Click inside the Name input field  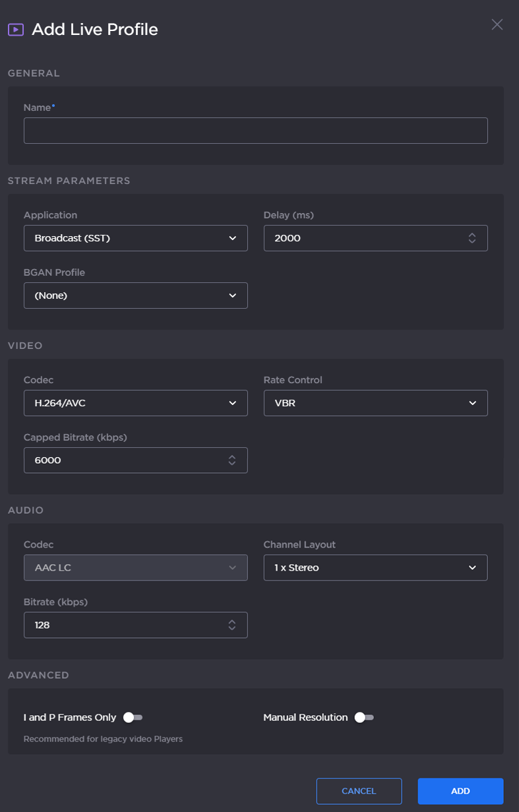tap(256, 130)
